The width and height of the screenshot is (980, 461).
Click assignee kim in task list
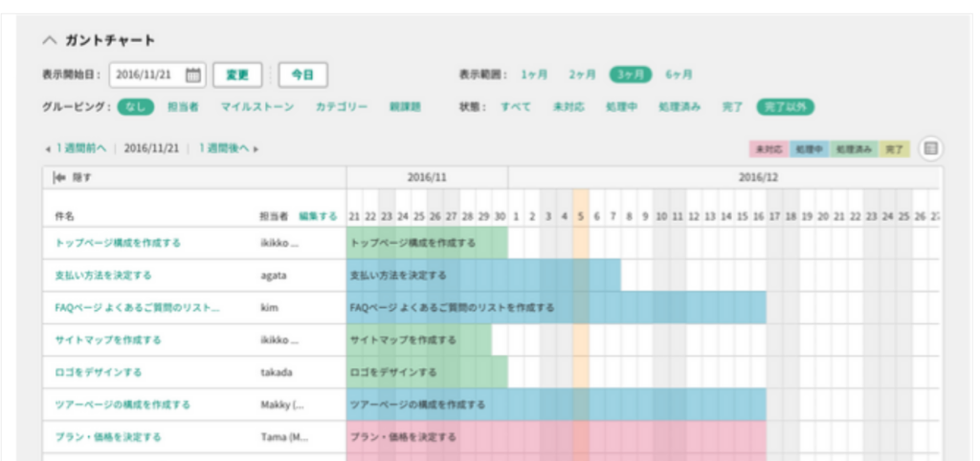pos(269,308)
